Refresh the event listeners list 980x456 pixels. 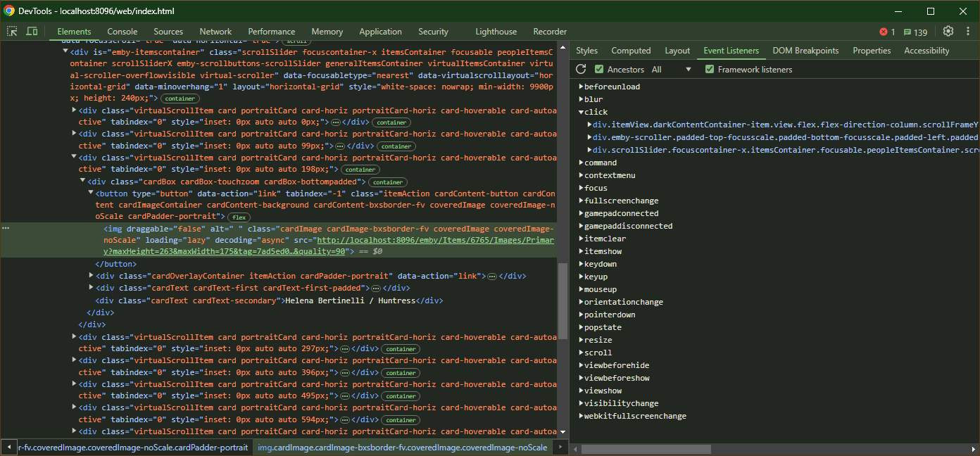[581, 69]
